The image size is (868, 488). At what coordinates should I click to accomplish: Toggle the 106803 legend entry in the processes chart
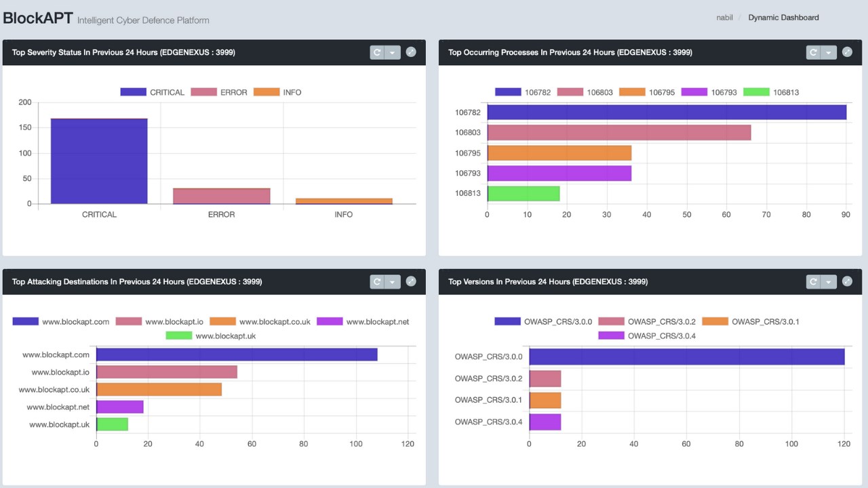pyautogui.click(x=585, y=92)
